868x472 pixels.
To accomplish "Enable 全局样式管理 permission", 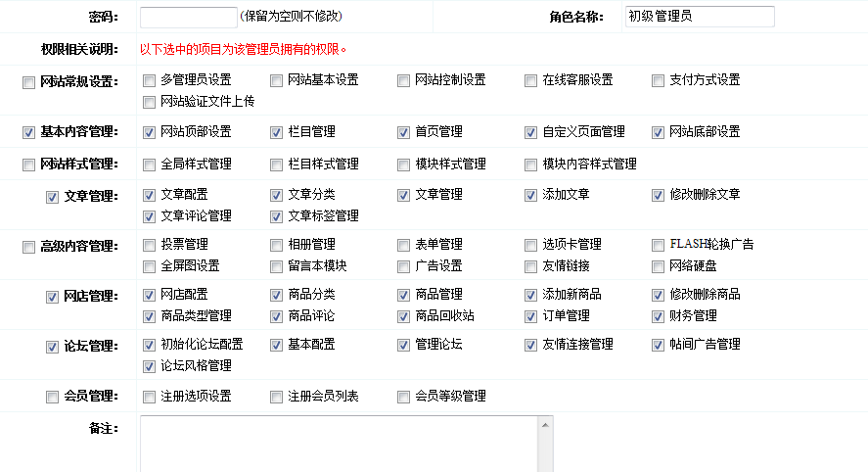I will [x=149, y=165].
